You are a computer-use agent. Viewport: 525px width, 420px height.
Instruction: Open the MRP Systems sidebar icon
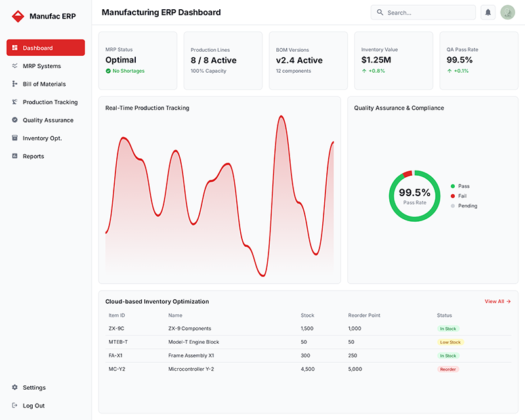coord(14,66)
